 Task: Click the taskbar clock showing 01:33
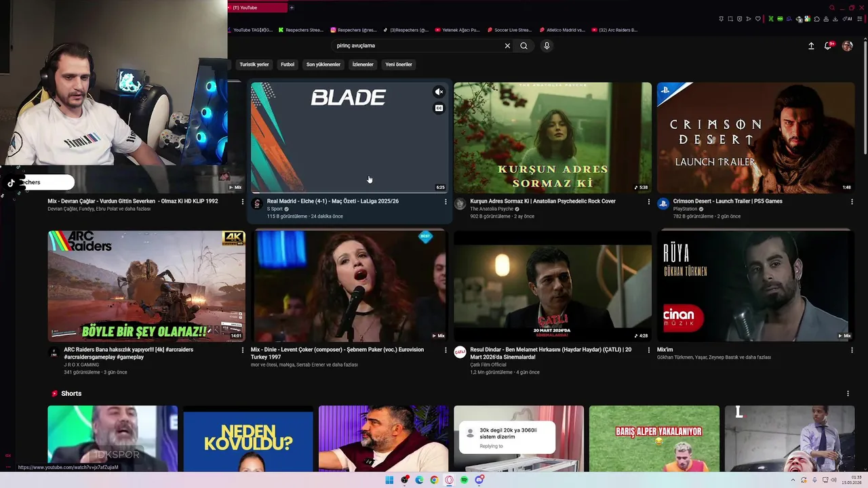point(851,480)
